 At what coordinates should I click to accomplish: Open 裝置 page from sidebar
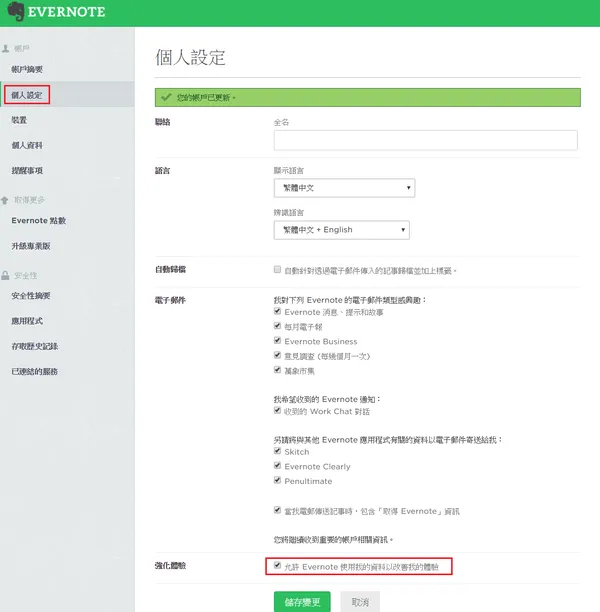tap(19, 120)
